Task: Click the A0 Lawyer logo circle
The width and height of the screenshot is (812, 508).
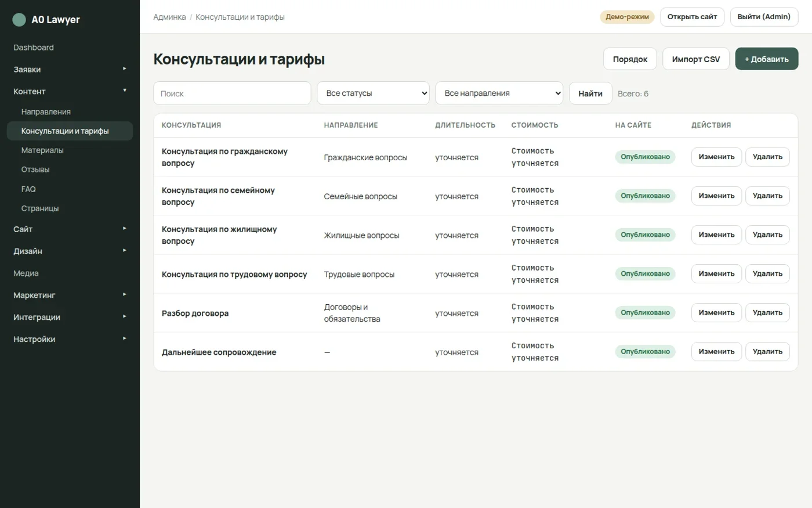Action: tap(19, 20)
